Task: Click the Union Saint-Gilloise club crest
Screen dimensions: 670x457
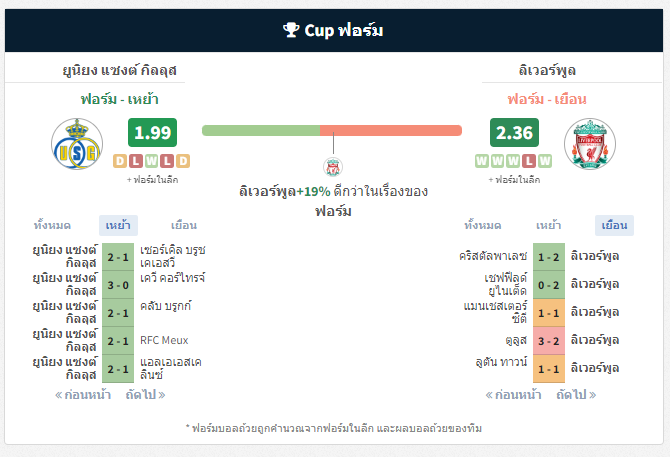Action: (x=77, y=144)
